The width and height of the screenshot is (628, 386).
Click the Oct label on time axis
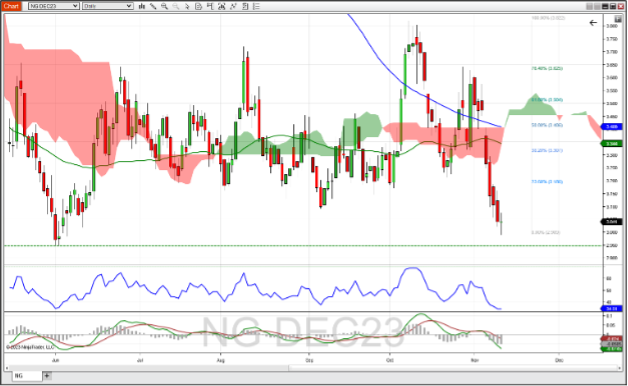pos(390,360)
